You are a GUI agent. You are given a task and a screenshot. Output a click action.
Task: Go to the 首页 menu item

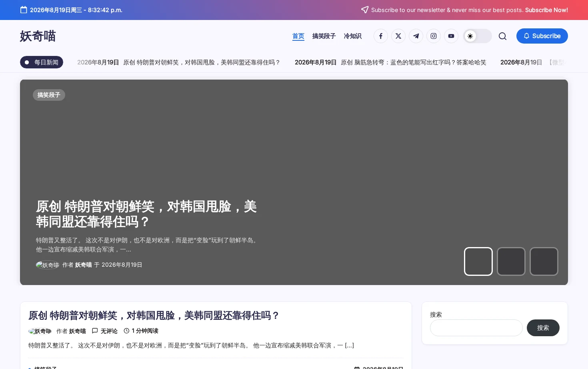298,36
